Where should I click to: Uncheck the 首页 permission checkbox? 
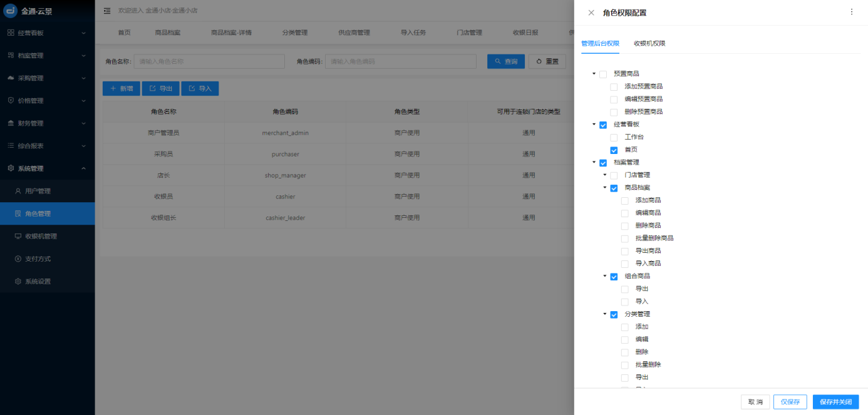point(614,150)
